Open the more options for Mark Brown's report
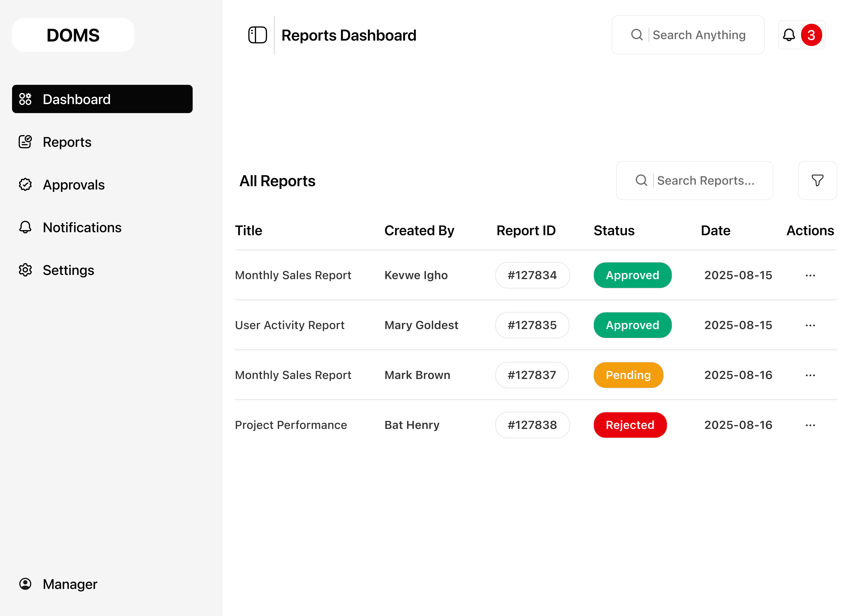The height and width of the screenshot is (616, 867). coord(810,375)
